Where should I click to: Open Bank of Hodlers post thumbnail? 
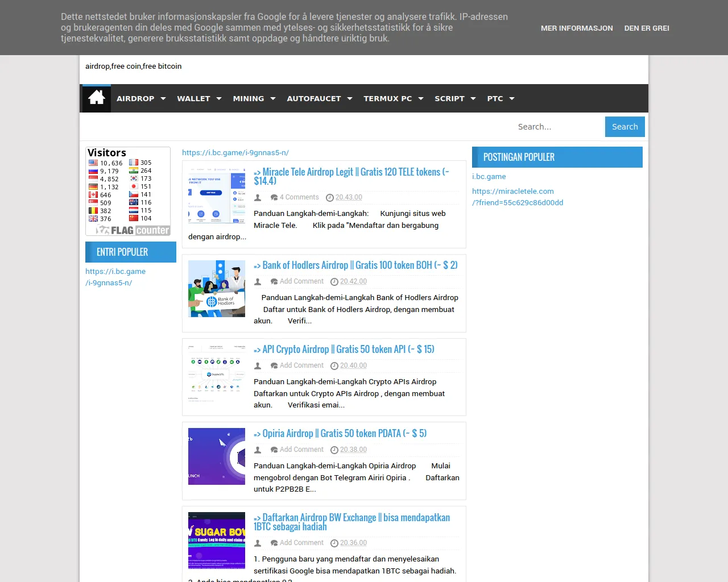coord(217,289)
